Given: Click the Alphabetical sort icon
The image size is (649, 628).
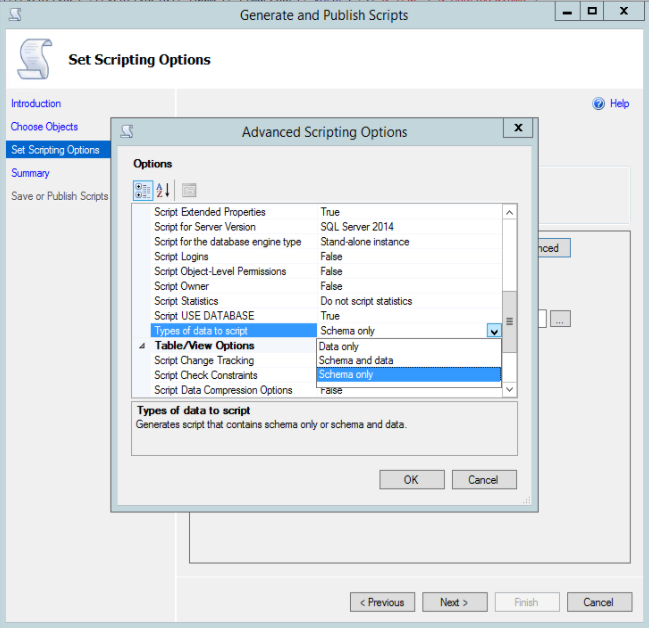Looking at the screenshot, I should click(164, 190).
